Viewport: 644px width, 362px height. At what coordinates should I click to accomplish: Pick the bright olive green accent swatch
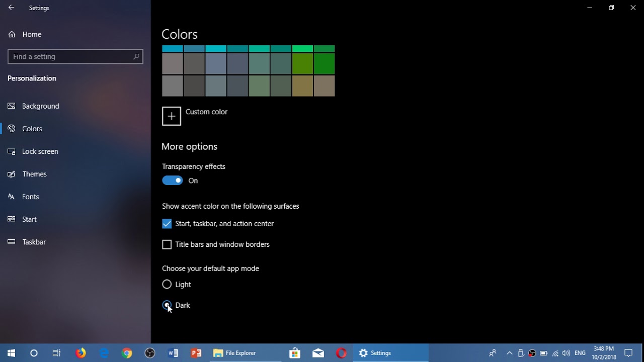[x=302, y=63]
